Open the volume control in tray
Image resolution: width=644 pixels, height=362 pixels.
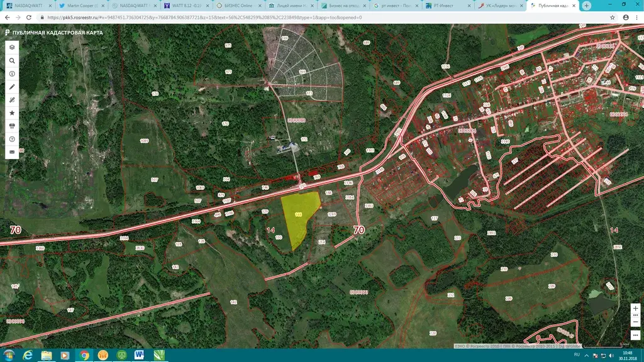[x=611, y=356]
